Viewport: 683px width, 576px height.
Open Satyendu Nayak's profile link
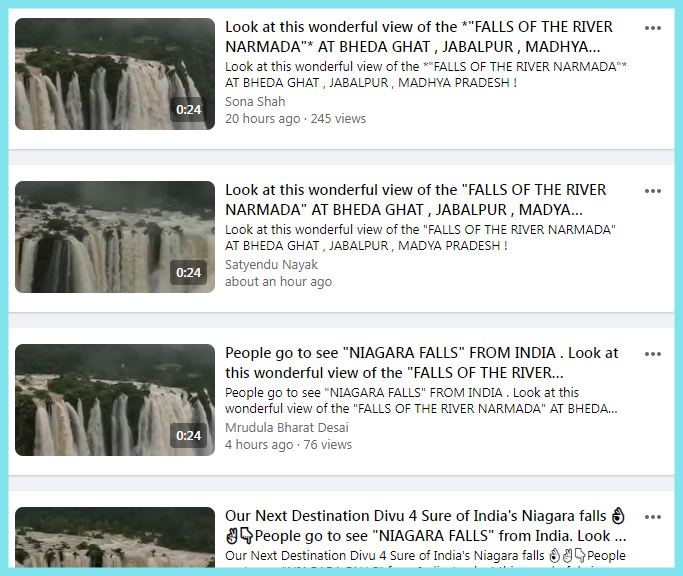pos(271,264)
